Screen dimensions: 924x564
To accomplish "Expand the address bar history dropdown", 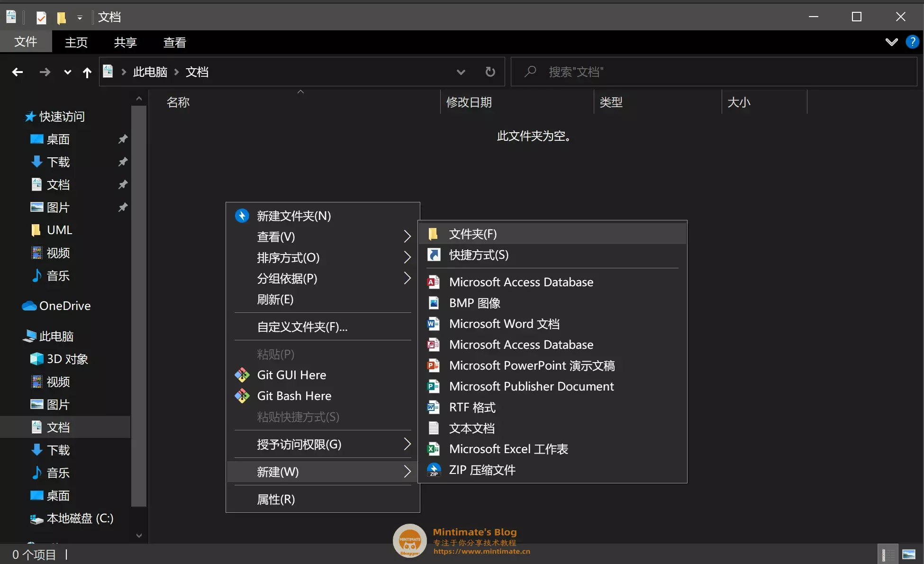I will (461, 72).
